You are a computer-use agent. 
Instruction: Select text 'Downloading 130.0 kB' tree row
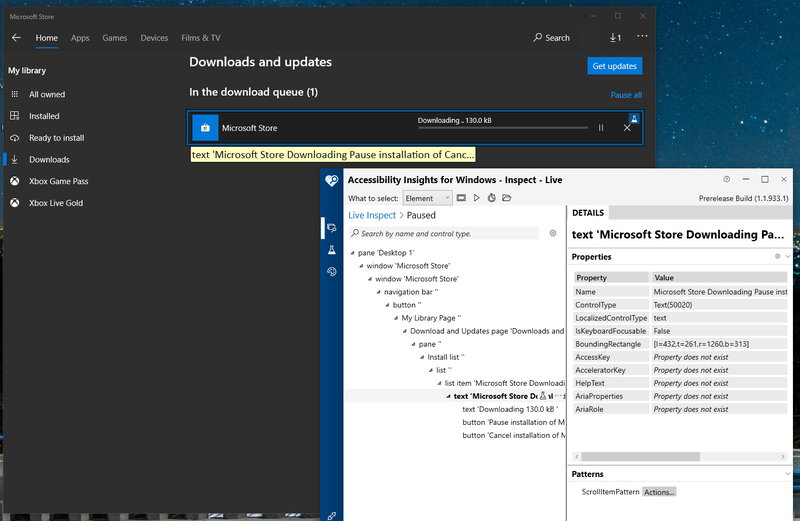[x=510, y=409]
